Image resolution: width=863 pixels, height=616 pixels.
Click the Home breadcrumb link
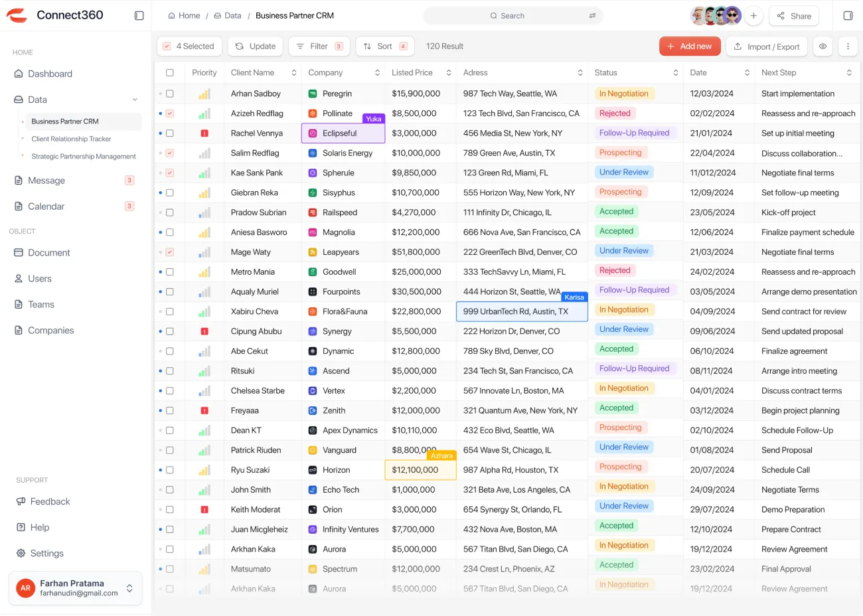pos(184,15)
